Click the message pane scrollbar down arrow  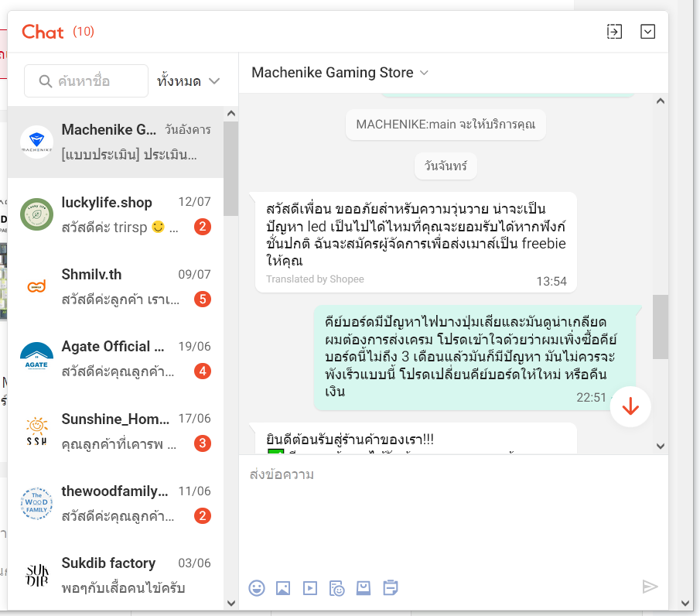tap(661, 447)
